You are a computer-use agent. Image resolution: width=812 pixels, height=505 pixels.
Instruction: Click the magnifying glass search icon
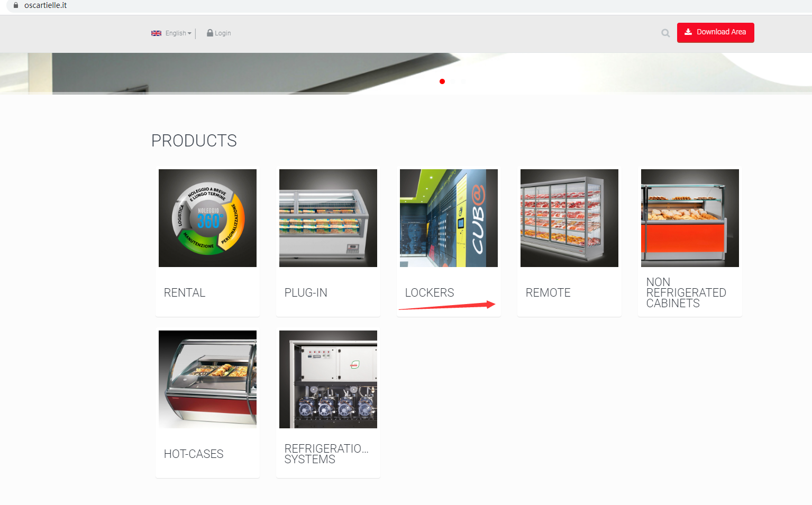coord(665,33)
